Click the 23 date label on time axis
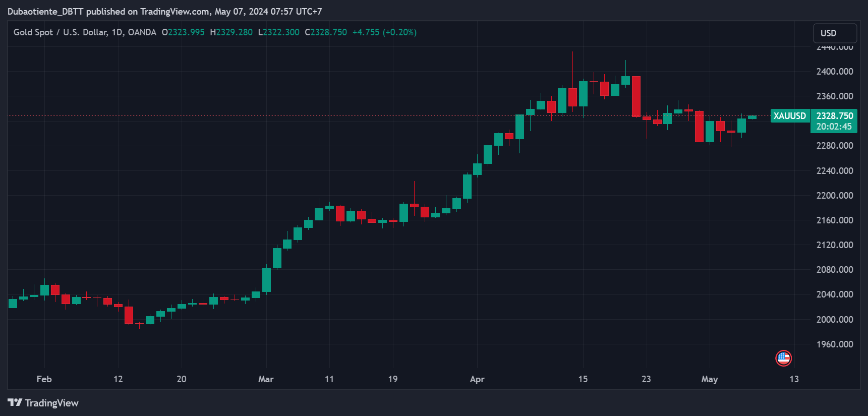Viewport: 868px width, 416px height. 646,379
